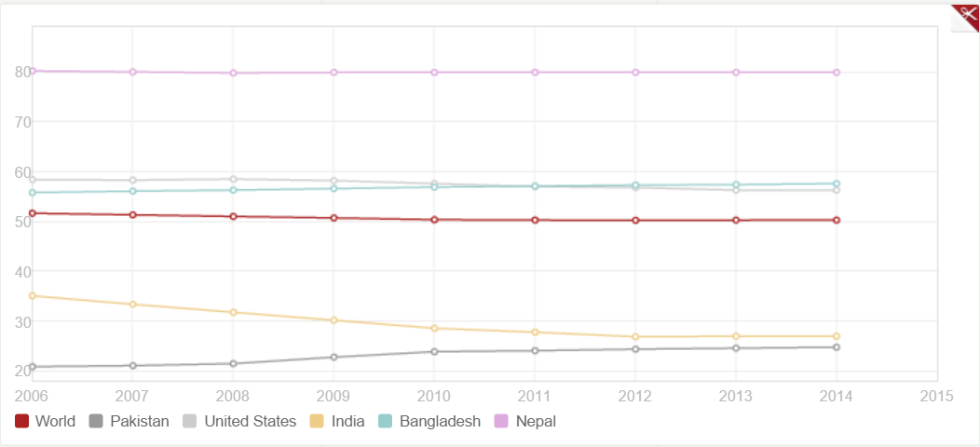Select Nepal's 2014 data point

pyautogui.click(x=837, y=73)
